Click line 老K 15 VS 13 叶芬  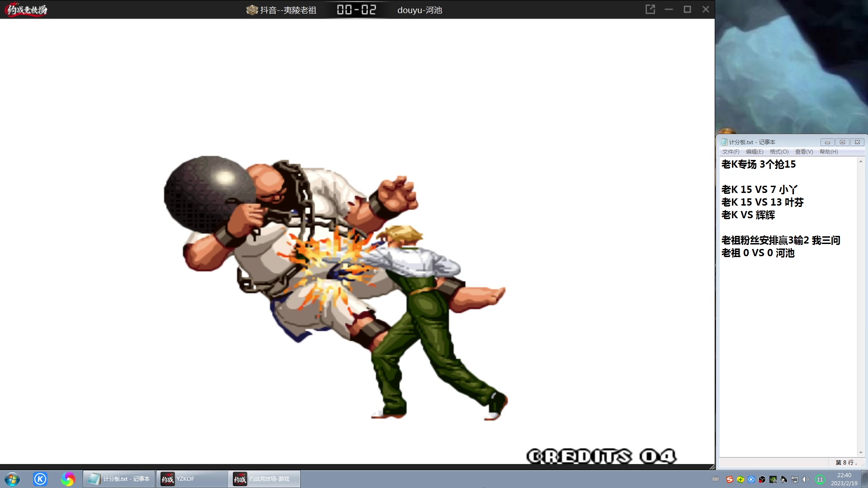pyautogui.click(x=763, y=202)
